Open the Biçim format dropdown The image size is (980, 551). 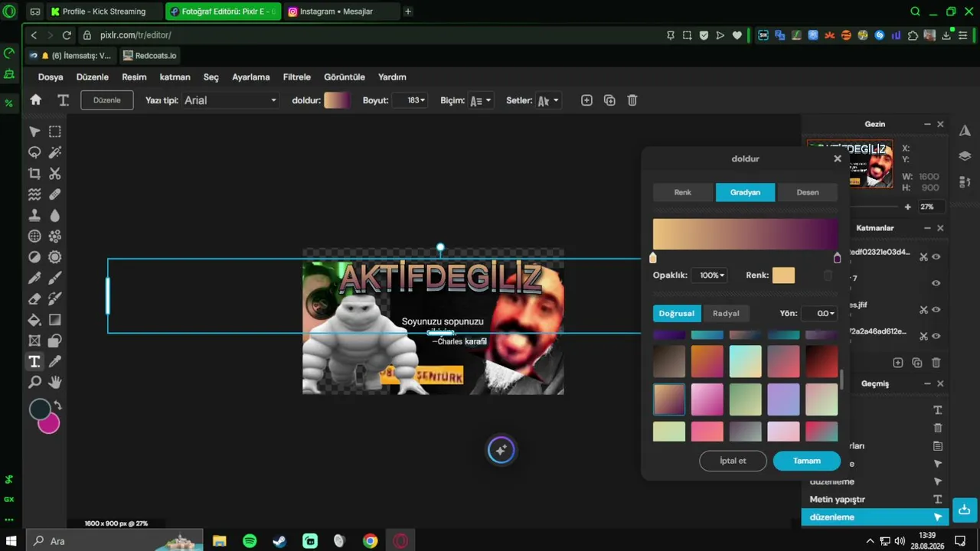tap(481, 100)
